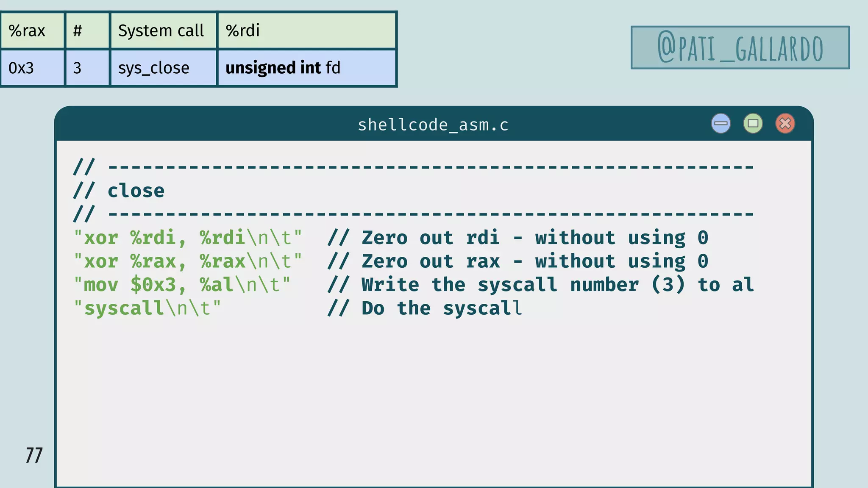
Task: Click the green maximize button of shellcode_asm.c window
Action: [753, 124]
